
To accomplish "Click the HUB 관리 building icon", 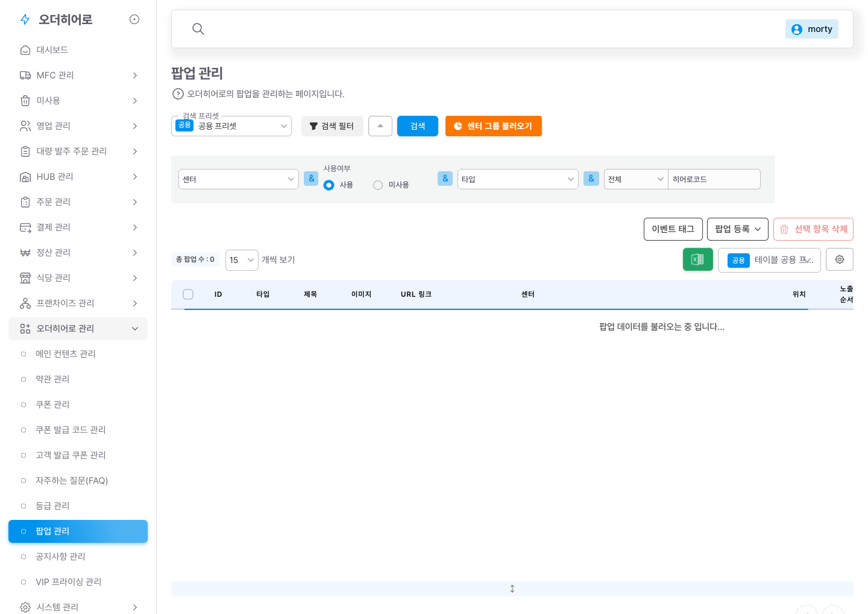I will [25, 177].
